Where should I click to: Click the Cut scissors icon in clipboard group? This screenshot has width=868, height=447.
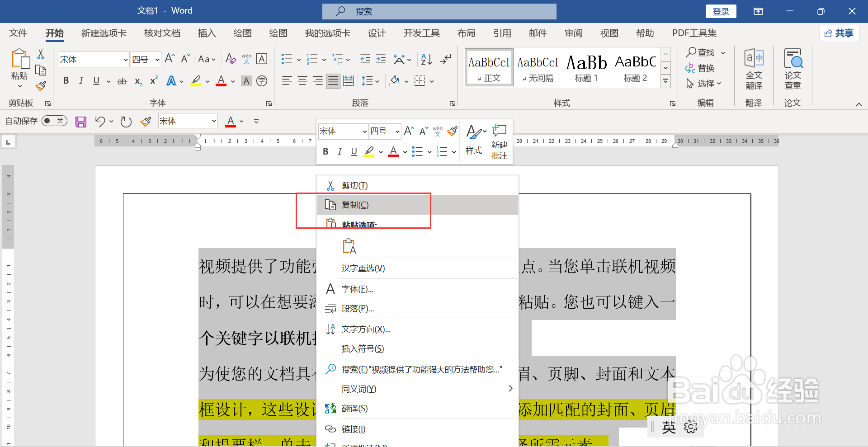tap(41, 54)
